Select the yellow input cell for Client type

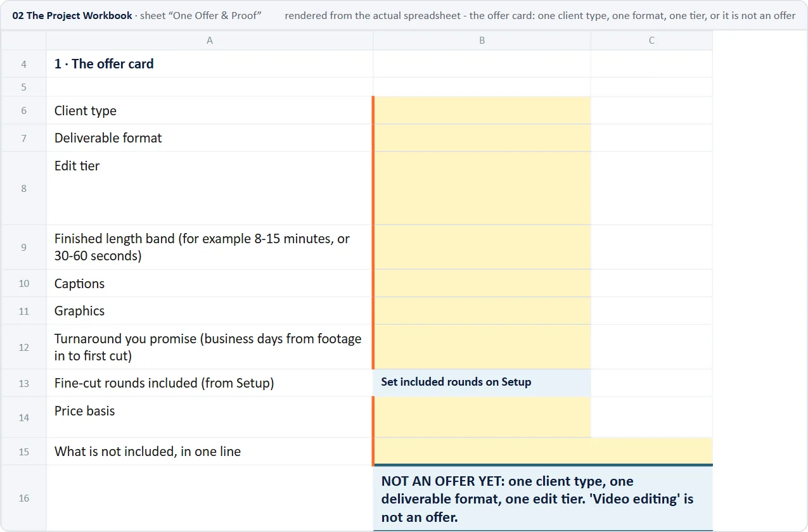point(482,111)
